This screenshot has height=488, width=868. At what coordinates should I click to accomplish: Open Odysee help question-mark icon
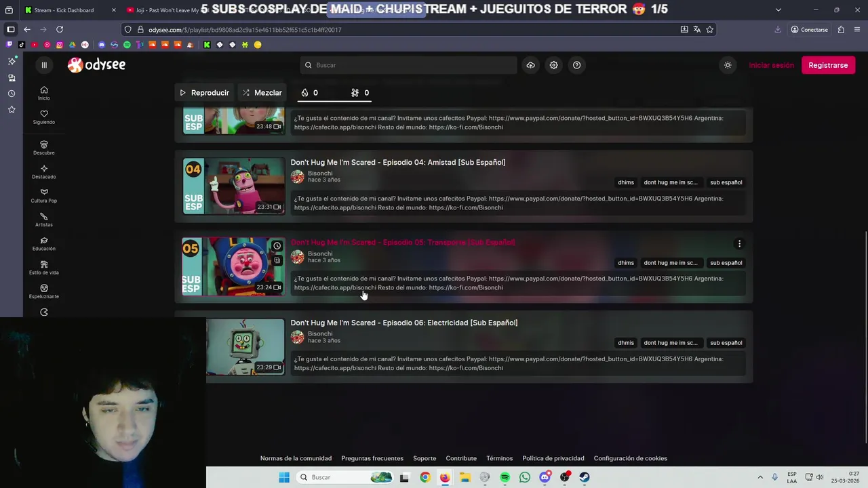(576, 65)
